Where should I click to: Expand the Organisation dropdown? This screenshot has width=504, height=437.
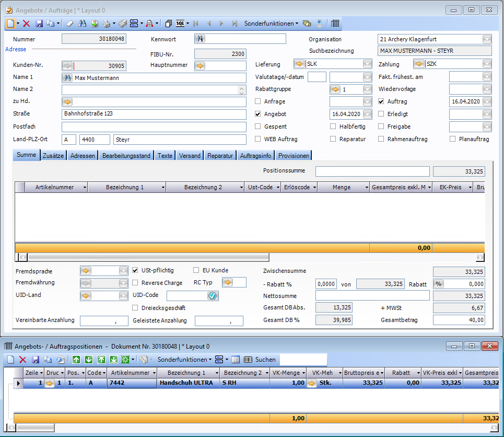[487, 39]
